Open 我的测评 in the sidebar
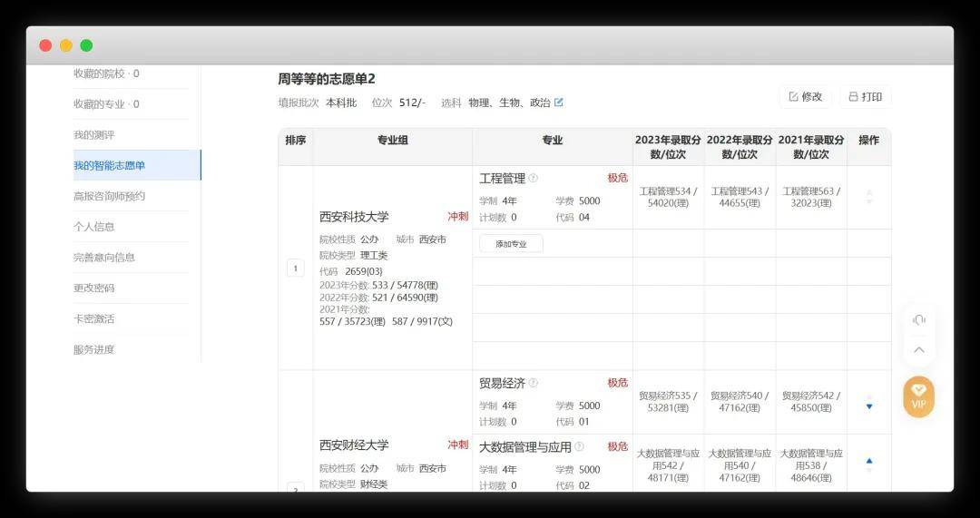 click(94, 135)
